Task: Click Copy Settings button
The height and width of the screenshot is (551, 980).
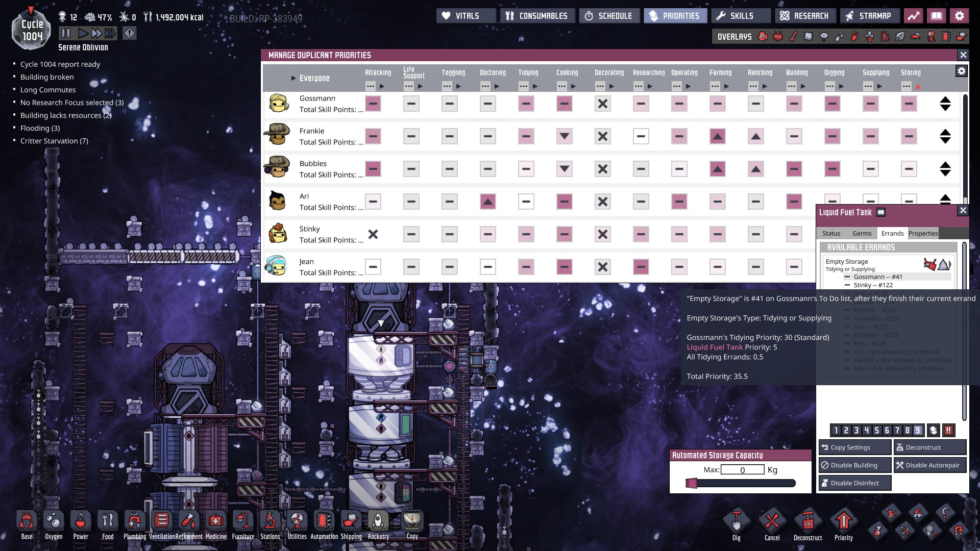Action: [855, 447]
